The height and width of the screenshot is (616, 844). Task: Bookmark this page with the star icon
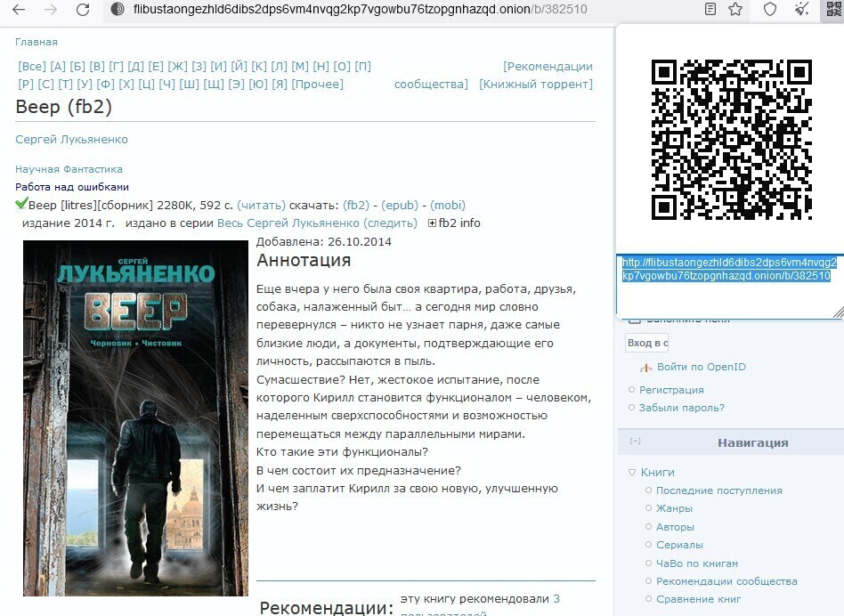(735, 9)
